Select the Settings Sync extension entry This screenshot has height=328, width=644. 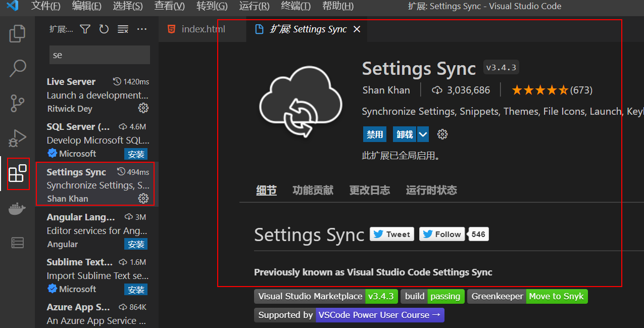tap(97, 184)
